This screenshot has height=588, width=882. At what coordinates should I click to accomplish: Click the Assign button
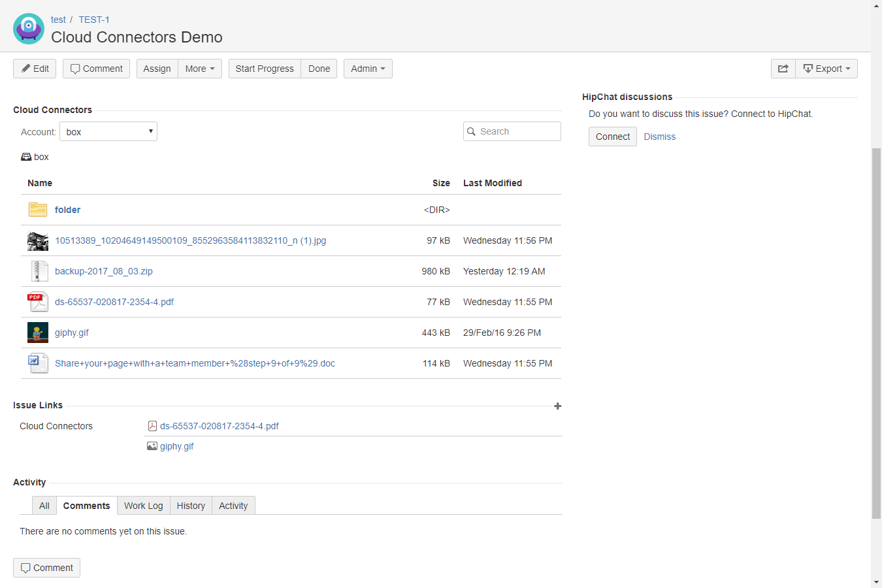tap(157, 69)
